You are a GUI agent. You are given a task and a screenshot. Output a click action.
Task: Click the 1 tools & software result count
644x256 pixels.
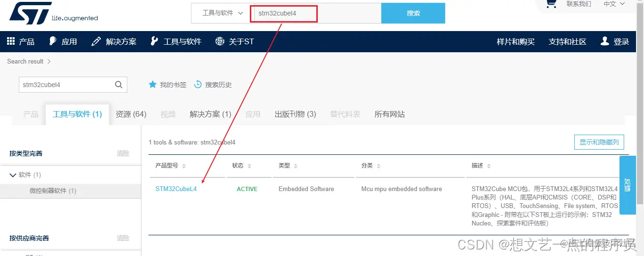point(192,142)
